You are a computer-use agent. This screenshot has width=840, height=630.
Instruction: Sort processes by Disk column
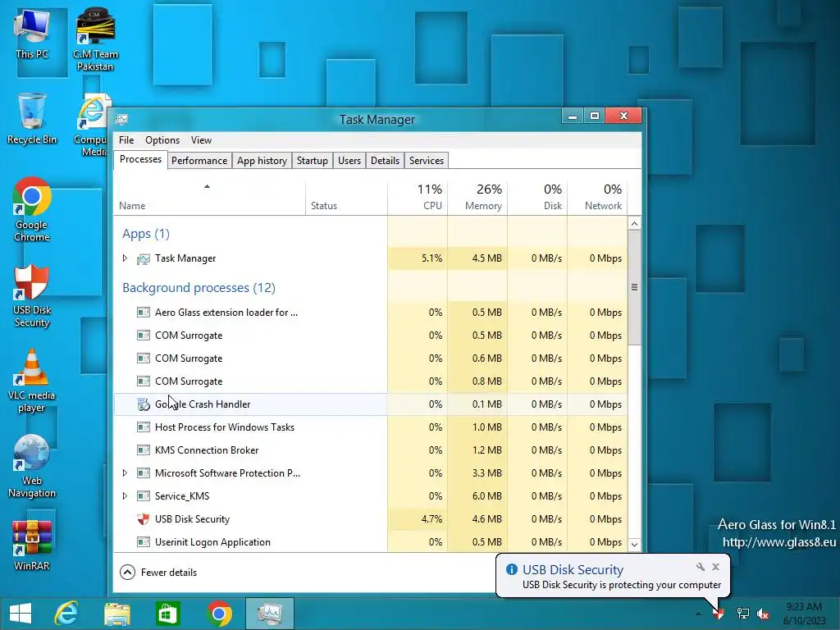(x=537, y=197)
